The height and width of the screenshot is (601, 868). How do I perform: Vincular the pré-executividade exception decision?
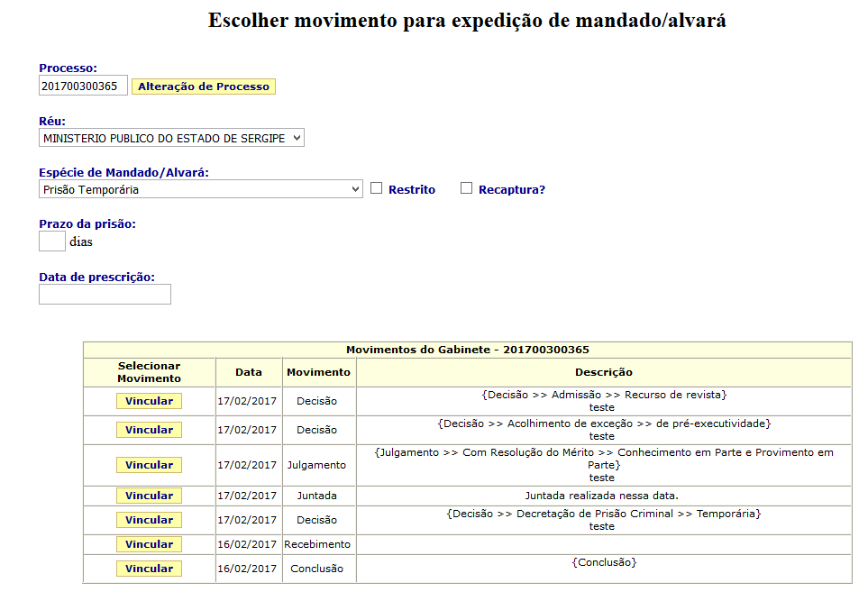(149, 430)
